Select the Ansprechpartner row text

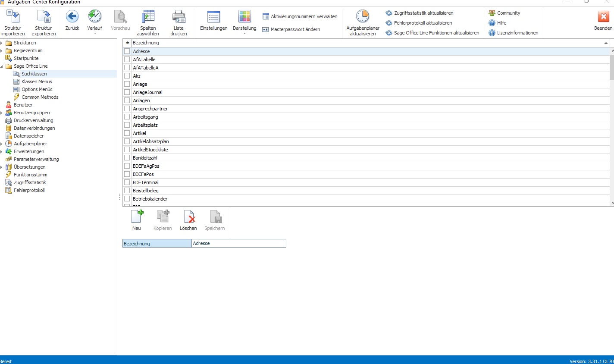click(150, 109)
